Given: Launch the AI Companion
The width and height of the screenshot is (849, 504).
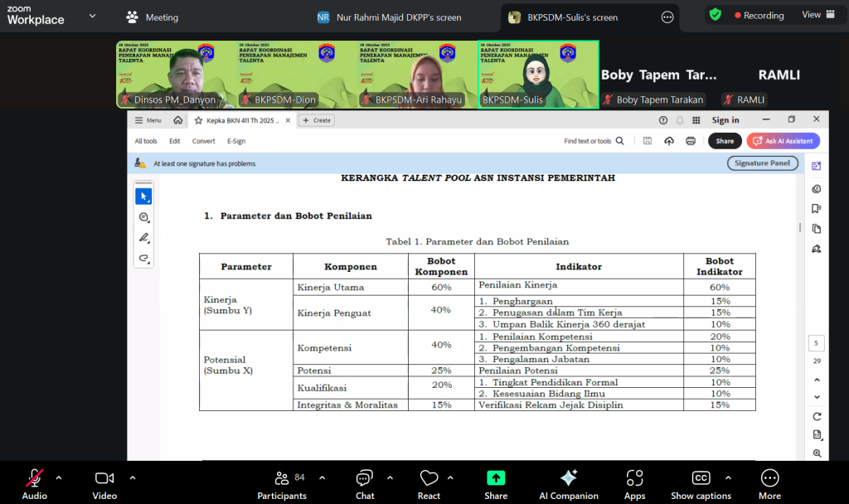Looking at the screenshot, I should click(x=569, y=481).
